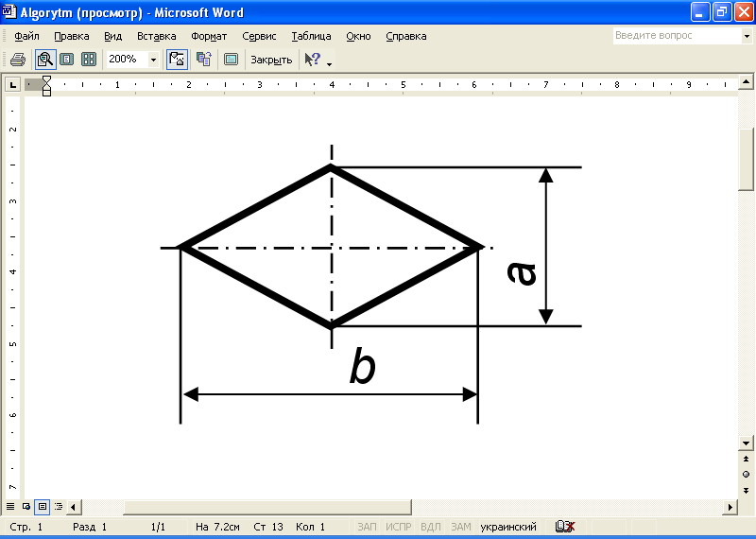The image size is (756, 539).
Task: Restore down the Word window
Action: pyautogui.click(x=722, y=12)
